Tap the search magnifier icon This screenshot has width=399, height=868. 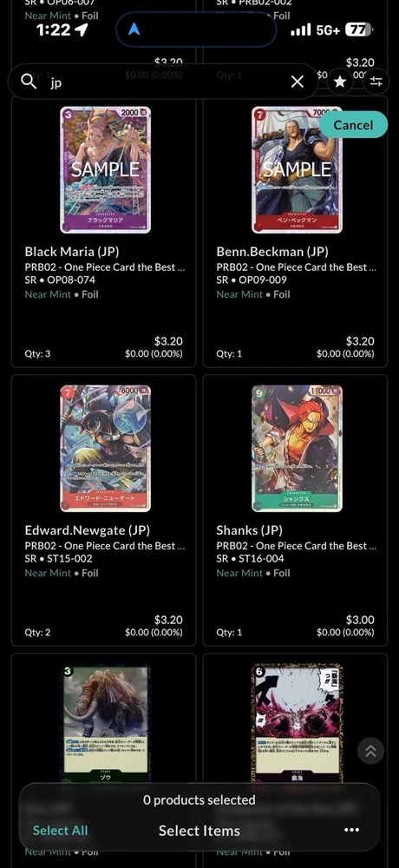click(x=29, y=82)
